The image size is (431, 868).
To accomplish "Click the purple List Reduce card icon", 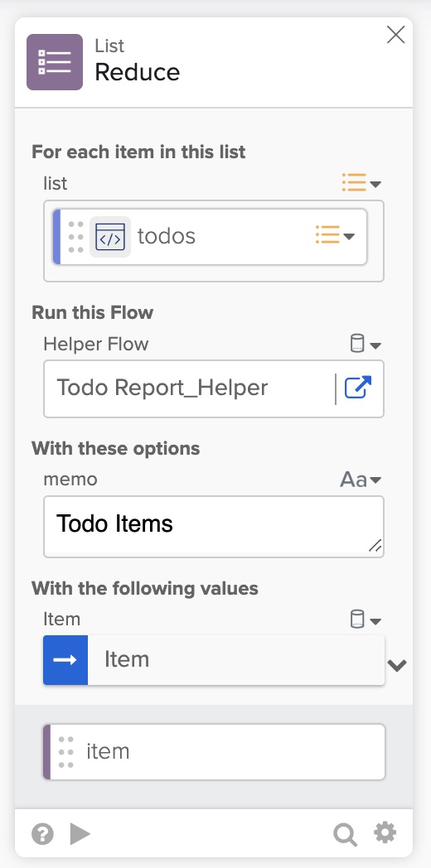I will (55, 62).
